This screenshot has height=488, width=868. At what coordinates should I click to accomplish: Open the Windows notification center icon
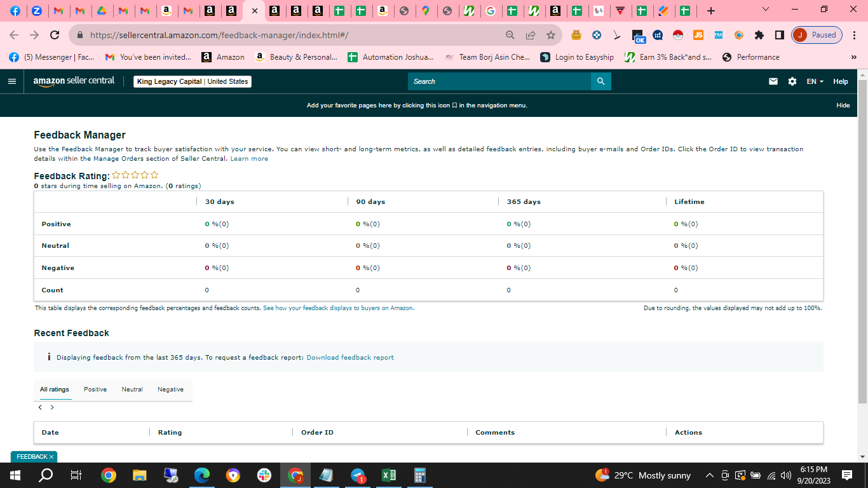pyautogui.click(x=846, y=475)
